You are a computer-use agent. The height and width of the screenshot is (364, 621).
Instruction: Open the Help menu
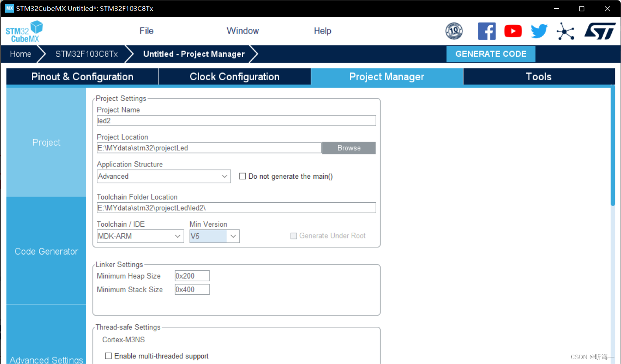(323, 31)
